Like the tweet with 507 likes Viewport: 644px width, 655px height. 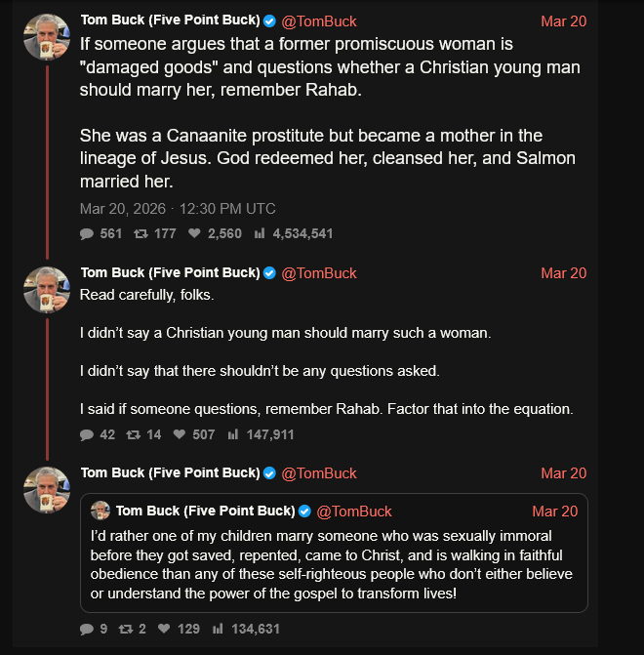click(180, 434)
